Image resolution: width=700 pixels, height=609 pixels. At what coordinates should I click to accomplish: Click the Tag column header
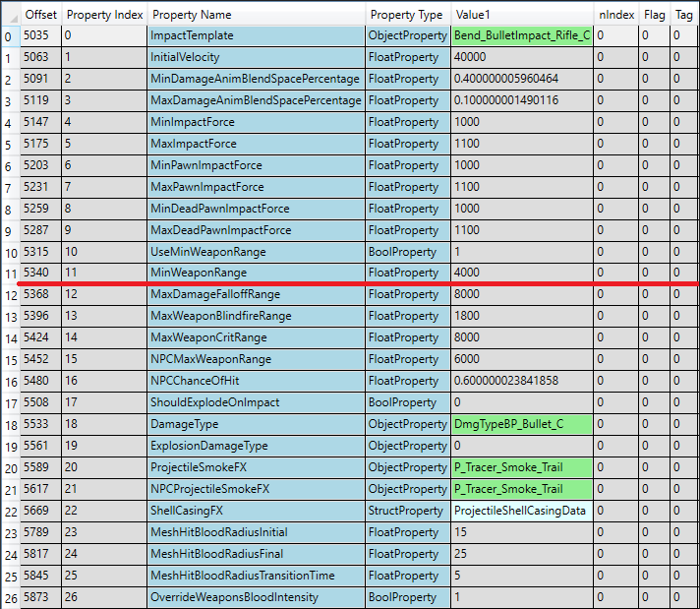tap(684, 15)
